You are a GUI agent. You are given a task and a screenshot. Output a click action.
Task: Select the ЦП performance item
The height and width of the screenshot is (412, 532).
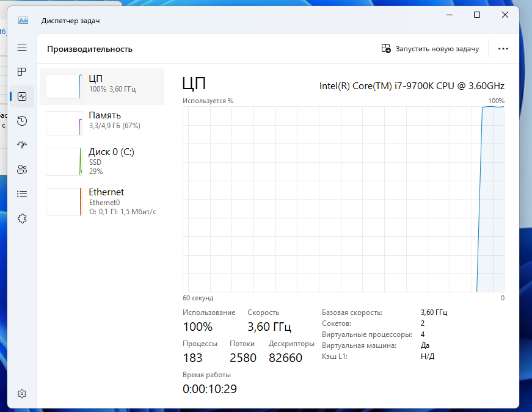(x=102, y=87)
